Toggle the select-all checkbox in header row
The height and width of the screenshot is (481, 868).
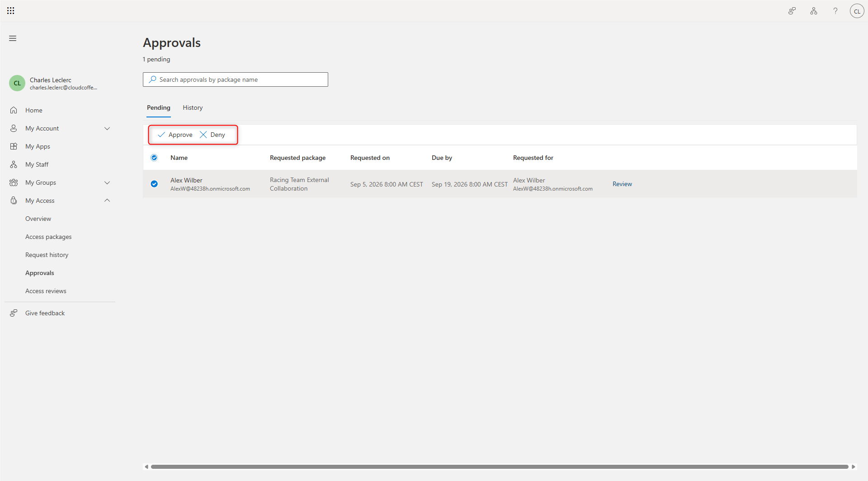[154, 158]
